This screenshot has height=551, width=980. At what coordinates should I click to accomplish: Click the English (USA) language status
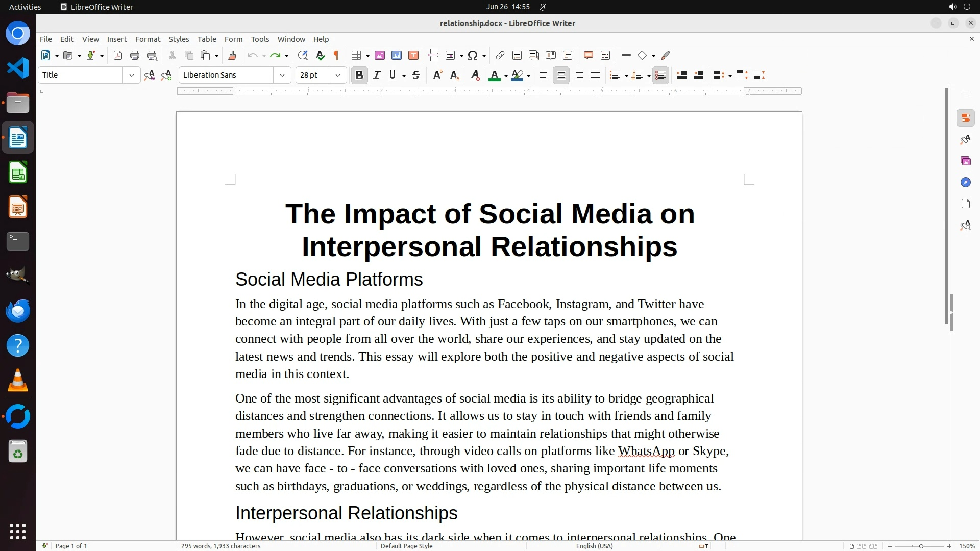[594, 546]
